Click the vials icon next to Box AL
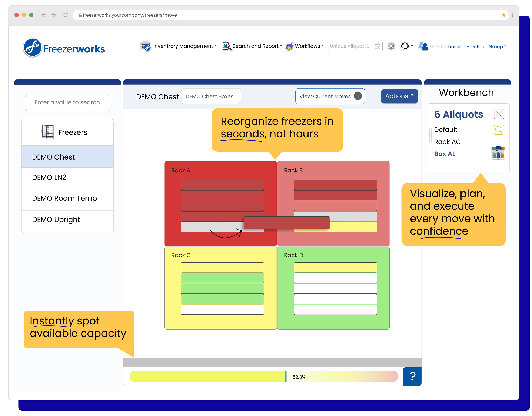Viewport: 532px width, 416px height. coord(498,153)
